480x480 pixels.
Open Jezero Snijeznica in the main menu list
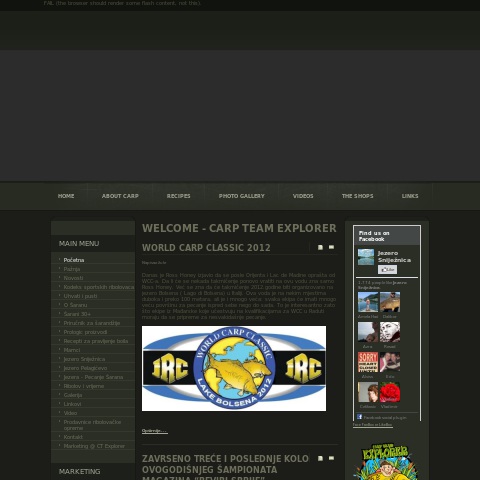pyautogui.click(x=84, y=359)
